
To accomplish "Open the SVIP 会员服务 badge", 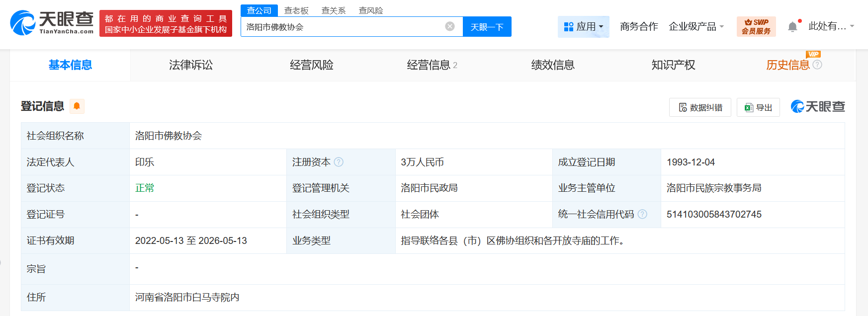I will pyautogui.click(x=756, y=26).
